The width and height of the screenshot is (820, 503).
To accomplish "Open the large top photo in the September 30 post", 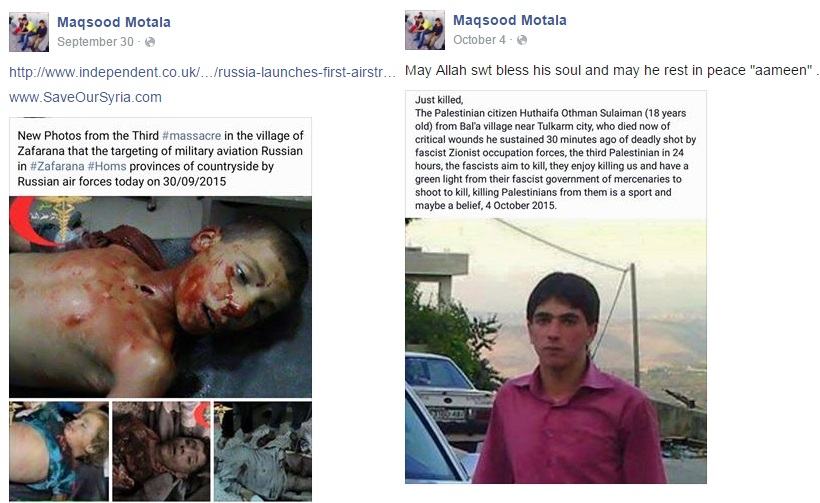I will pyautogui.click(x=161, y=297).
